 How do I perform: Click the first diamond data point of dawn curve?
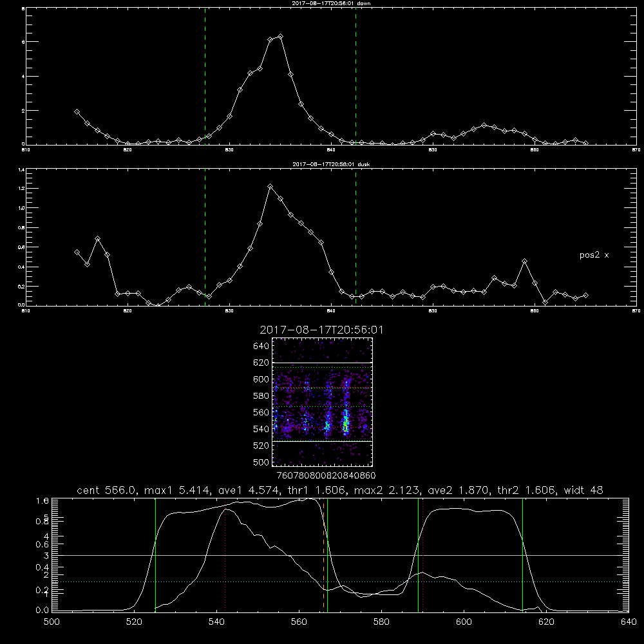(x=77, y=111)
